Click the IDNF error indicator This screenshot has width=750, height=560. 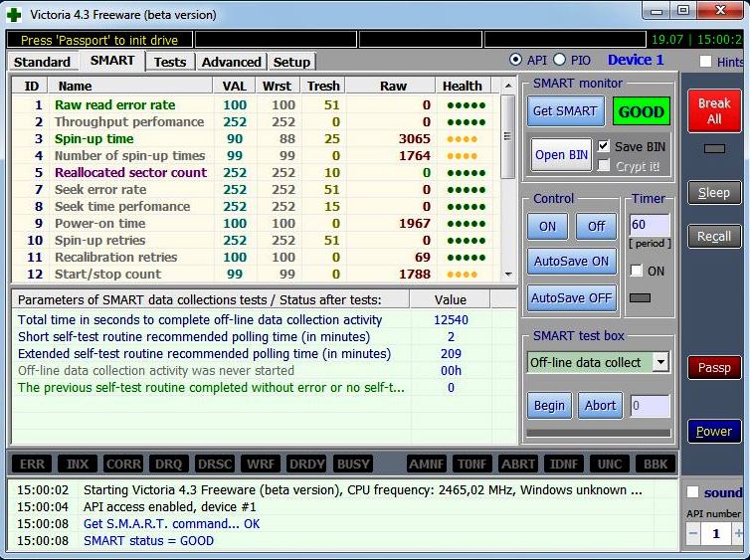tap(563, 464)
